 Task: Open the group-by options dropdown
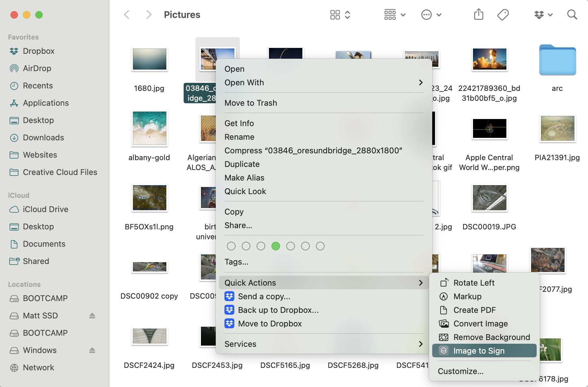(x=395, y=15)
